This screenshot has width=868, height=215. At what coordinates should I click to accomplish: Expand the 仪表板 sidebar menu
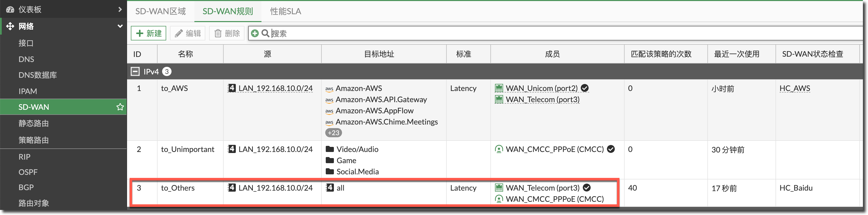coord(120,9)
